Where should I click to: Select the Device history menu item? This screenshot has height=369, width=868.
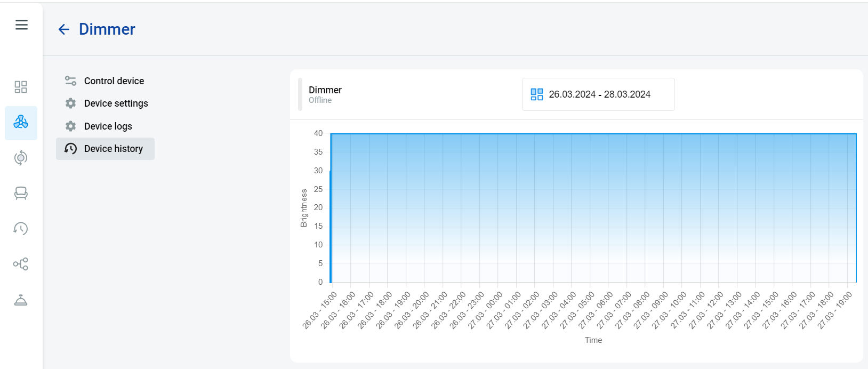(x=113, y=149)
